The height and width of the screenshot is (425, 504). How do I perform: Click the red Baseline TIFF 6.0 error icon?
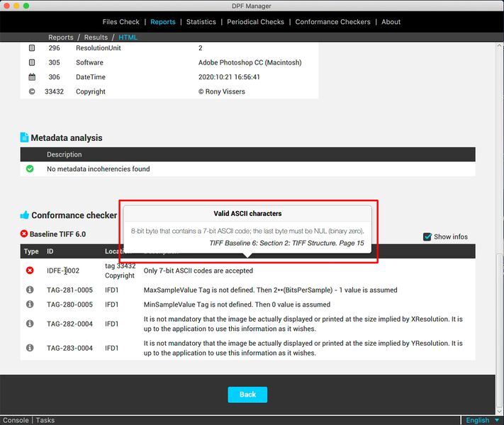point(24,234)
